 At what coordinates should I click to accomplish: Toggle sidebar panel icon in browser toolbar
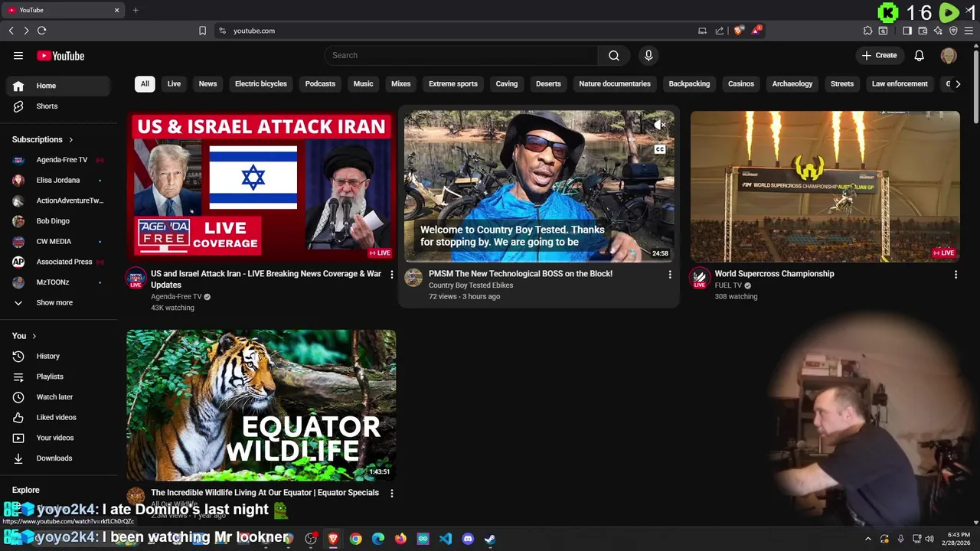tap(907, 31)
